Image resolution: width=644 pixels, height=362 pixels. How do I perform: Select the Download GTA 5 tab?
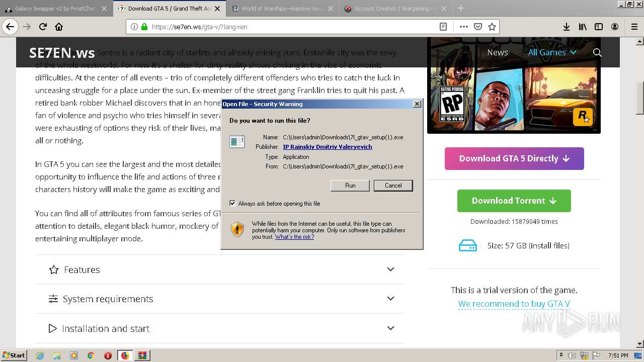170,9
